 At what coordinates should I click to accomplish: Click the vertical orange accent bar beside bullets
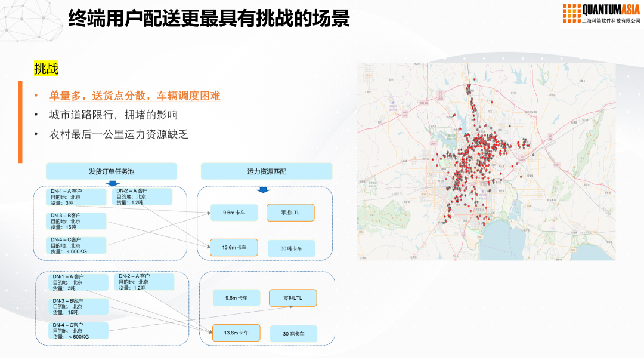coord(20,122)
